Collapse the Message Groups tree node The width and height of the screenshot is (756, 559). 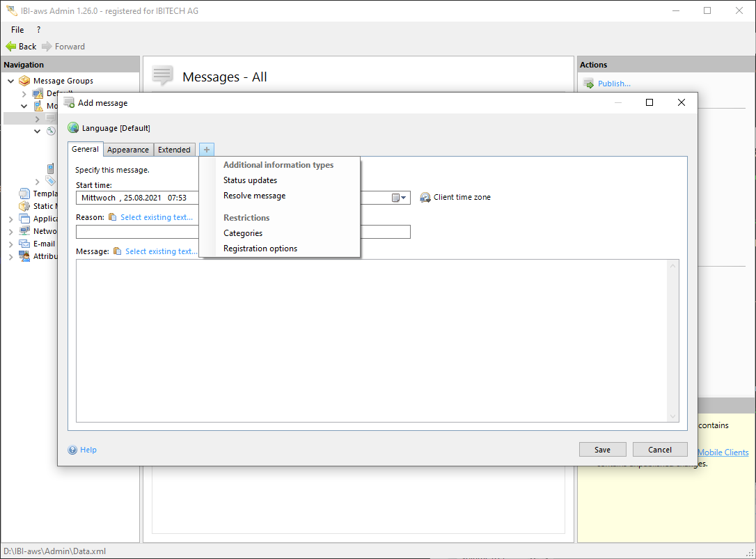tap(11, 81)
